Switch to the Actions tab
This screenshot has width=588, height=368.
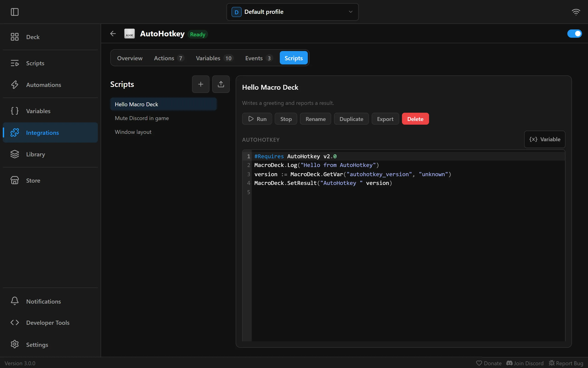169,58
